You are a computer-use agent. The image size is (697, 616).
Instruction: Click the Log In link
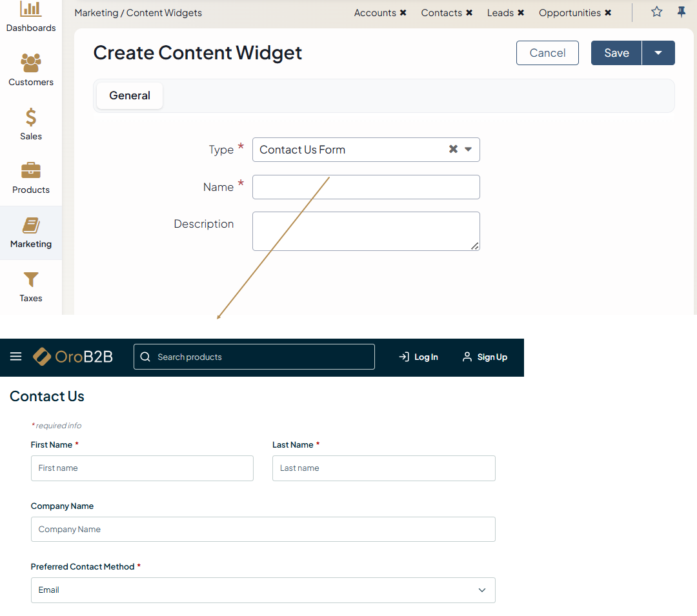[419, 357]
